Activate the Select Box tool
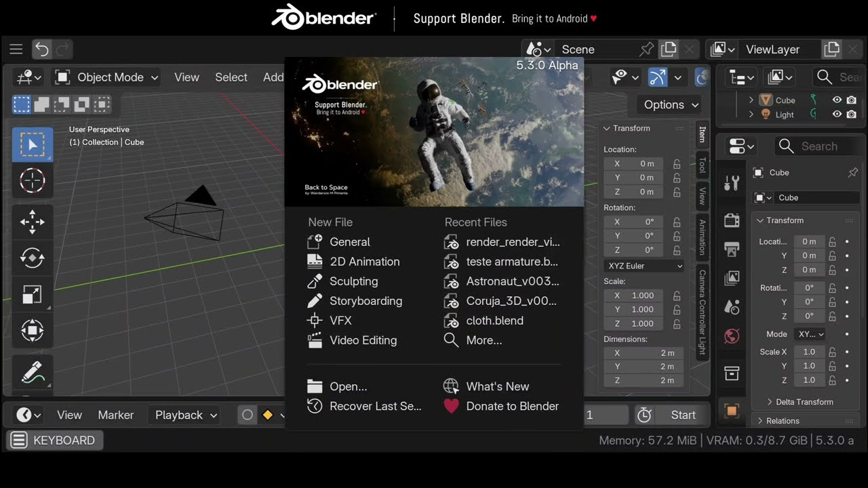Viewport: 868px width, 488px height. pyautogui.click(x=32, y=144)
